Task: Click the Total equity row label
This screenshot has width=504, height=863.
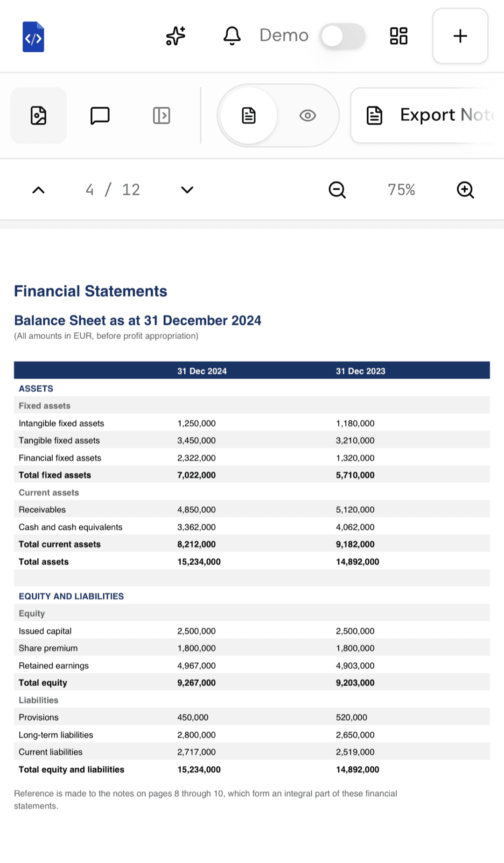Action: coord(43,683)
